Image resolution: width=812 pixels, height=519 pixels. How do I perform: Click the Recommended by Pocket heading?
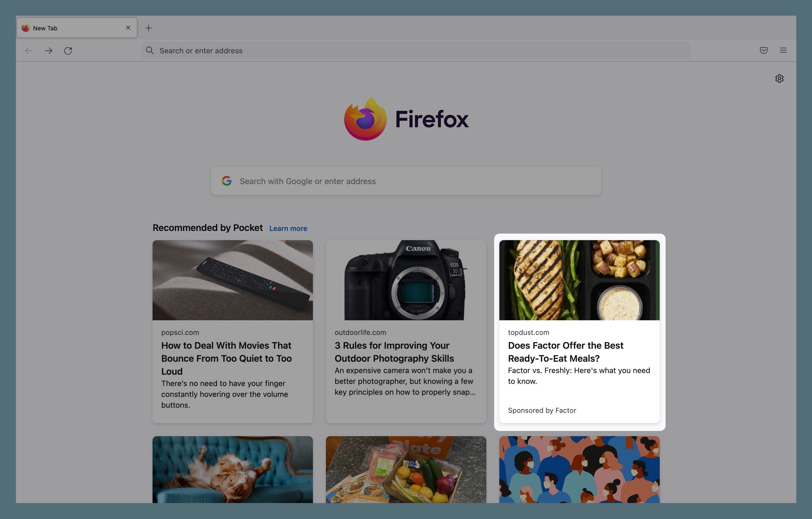click(207, 228)
